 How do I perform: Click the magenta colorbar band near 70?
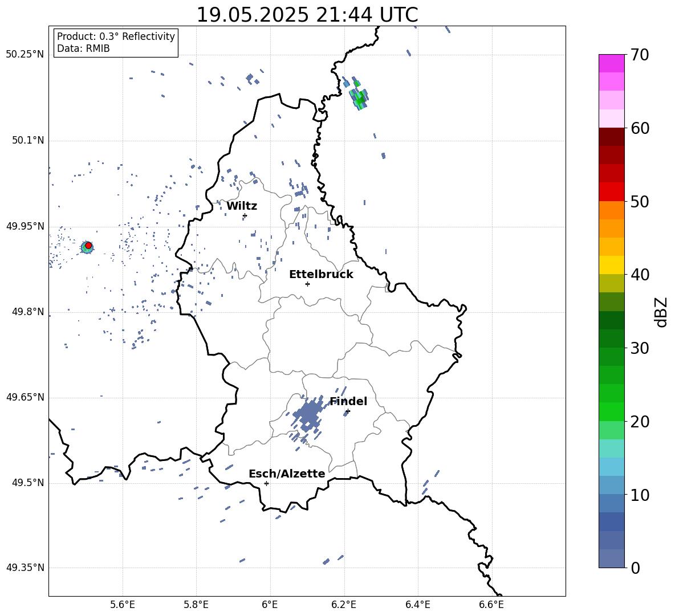click(x=611, y=63)
